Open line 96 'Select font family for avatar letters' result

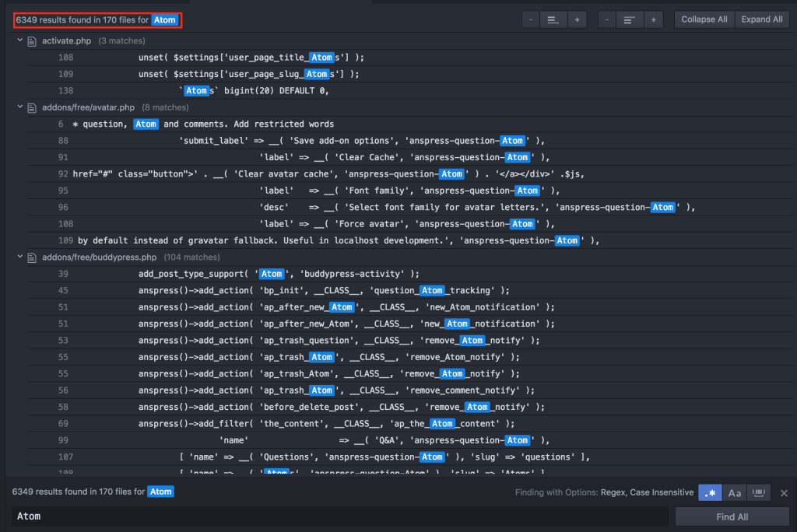(410, 208)
